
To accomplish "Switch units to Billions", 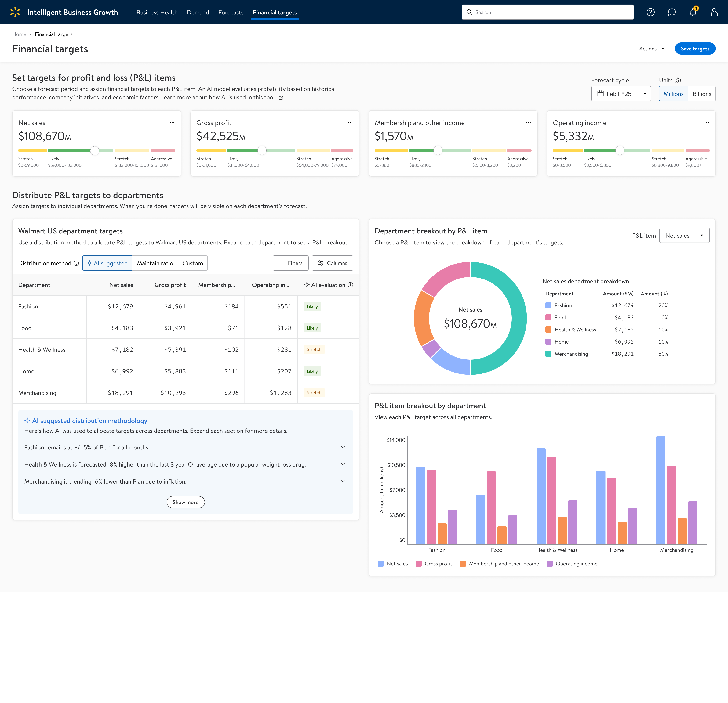I will [x=701, y=94].
